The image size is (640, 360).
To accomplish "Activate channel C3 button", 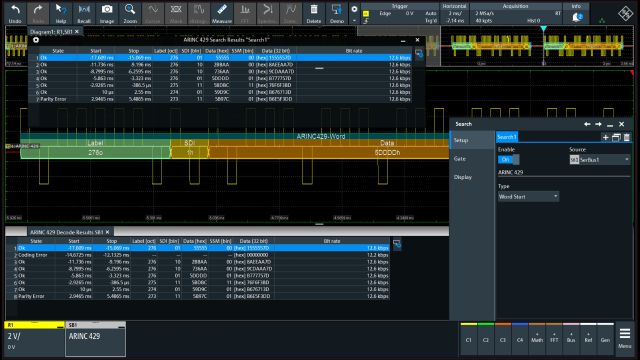I will [x=503, y=338].
